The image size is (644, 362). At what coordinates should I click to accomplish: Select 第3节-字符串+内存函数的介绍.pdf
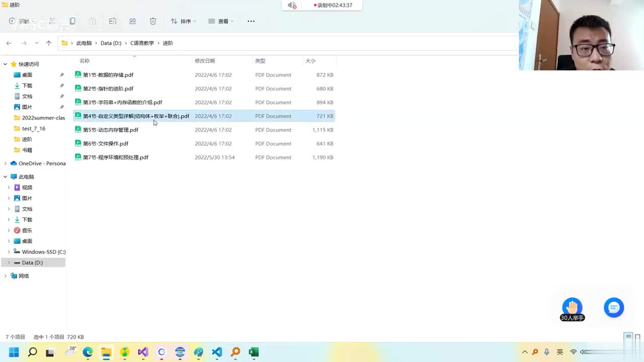[204, 103]
